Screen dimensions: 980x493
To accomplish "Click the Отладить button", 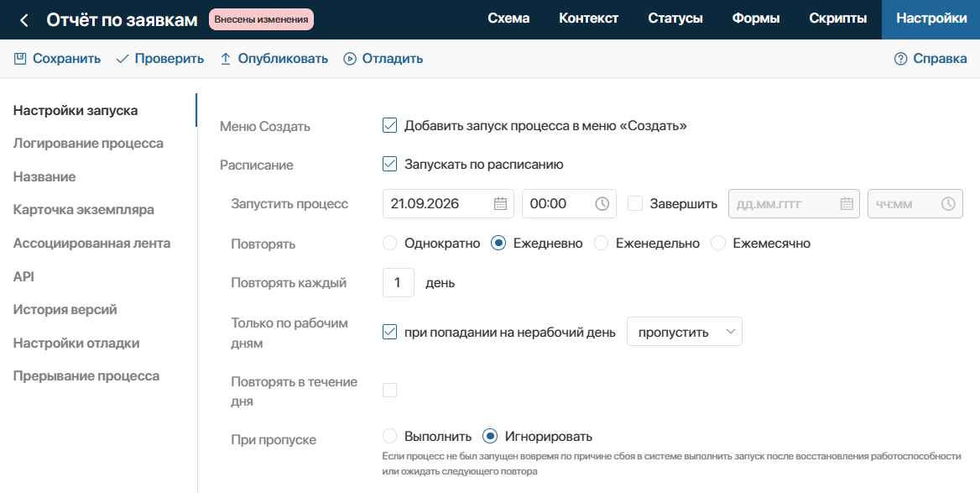I will click(383, 59).
